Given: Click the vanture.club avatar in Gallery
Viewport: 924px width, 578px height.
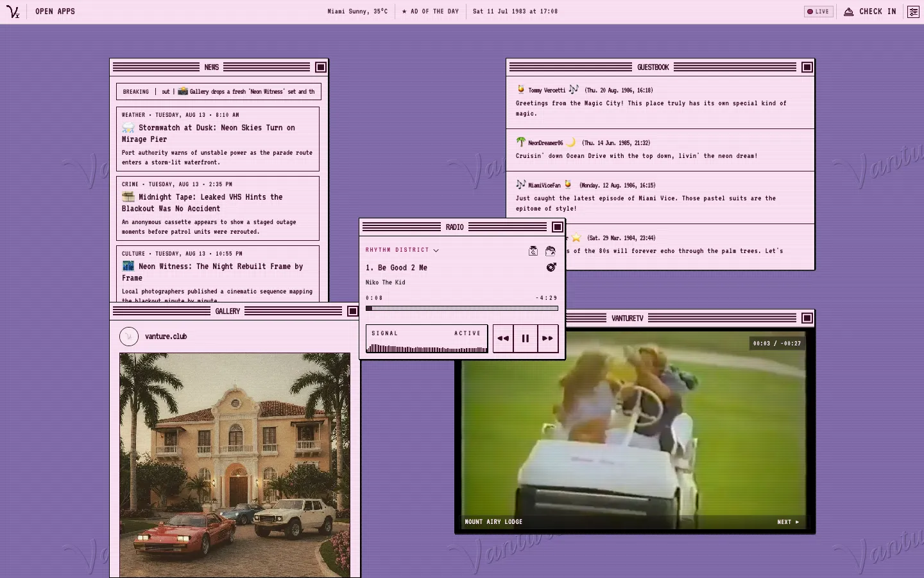Looking at the screenshot, I should (x=129, y=337).
